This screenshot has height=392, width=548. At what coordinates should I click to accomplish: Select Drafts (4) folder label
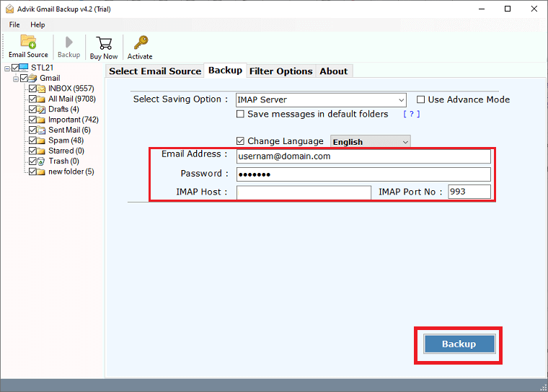(x=63, y=110)
